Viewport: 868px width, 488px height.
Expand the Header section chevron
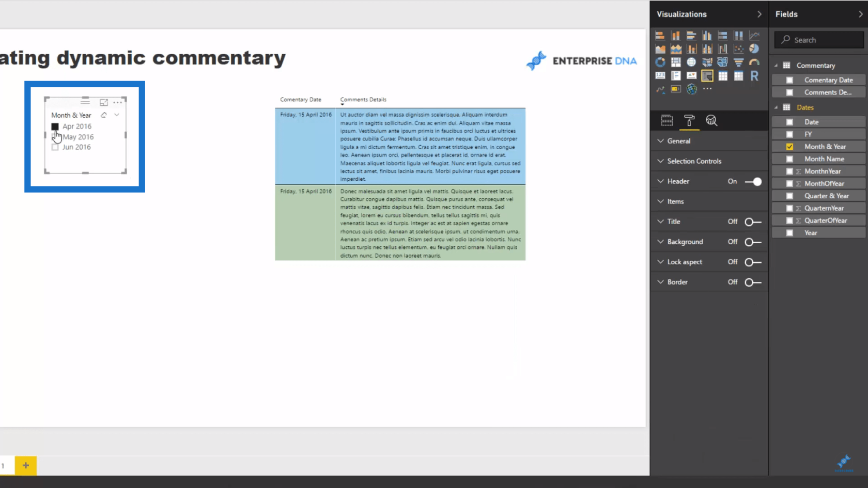pyautogui.click(x=660, y=181)
